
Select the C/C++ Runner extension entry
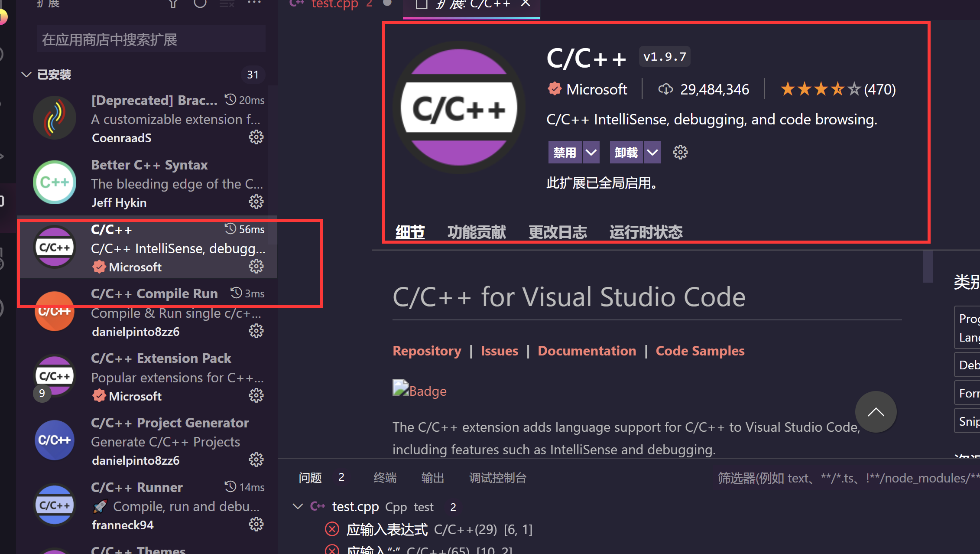[147, 505]
